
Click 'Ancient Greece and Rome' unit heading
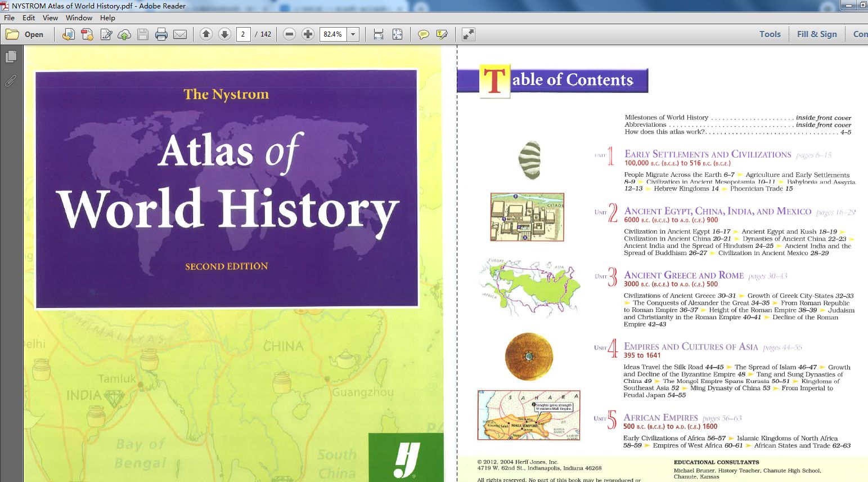[x=683, y=275]
